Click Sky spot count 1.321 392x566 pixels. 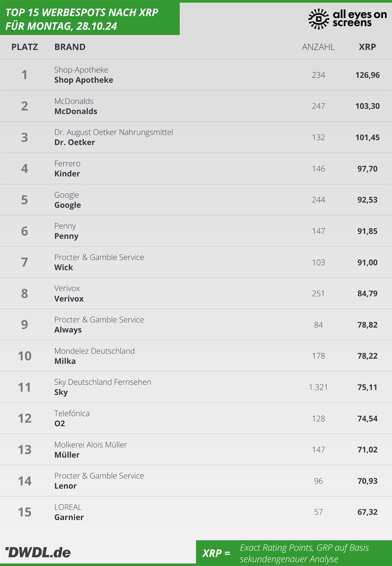point(318,387)
